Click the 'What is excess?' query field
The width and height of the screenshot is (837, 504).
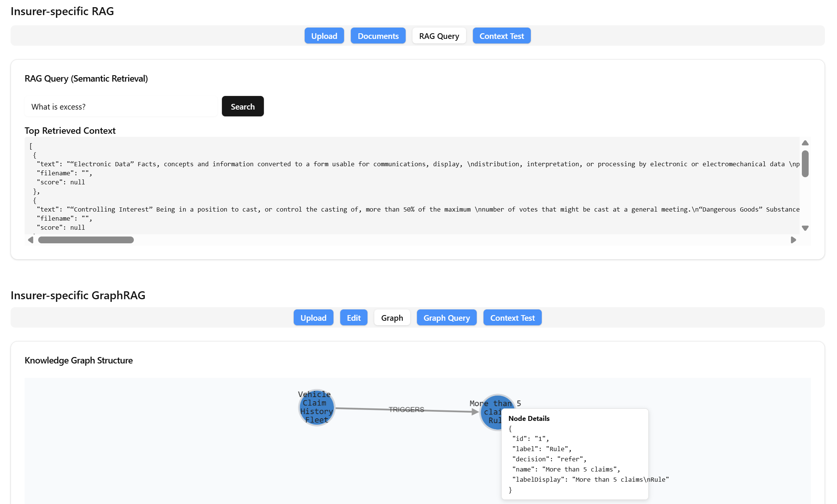(121, 107)
